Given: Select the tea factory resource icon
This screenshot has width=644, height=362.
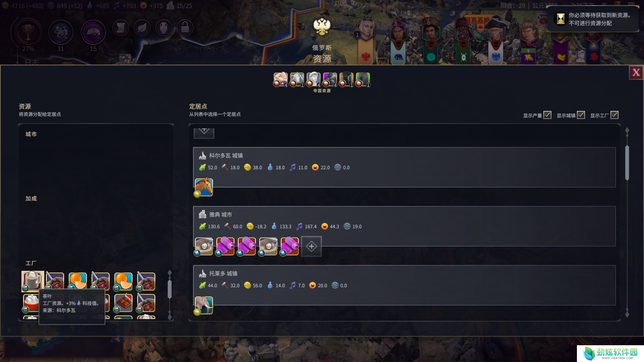Looking at the screenshot, I should click(x=33, y=281).
